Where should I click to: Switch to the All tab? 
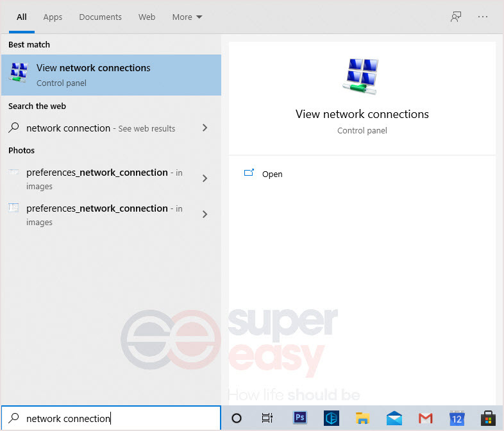(x=22, y=17)
